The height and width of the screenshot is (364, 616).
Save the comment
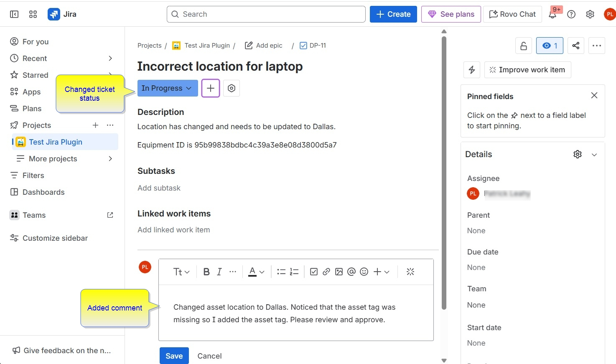coord(174,356)
